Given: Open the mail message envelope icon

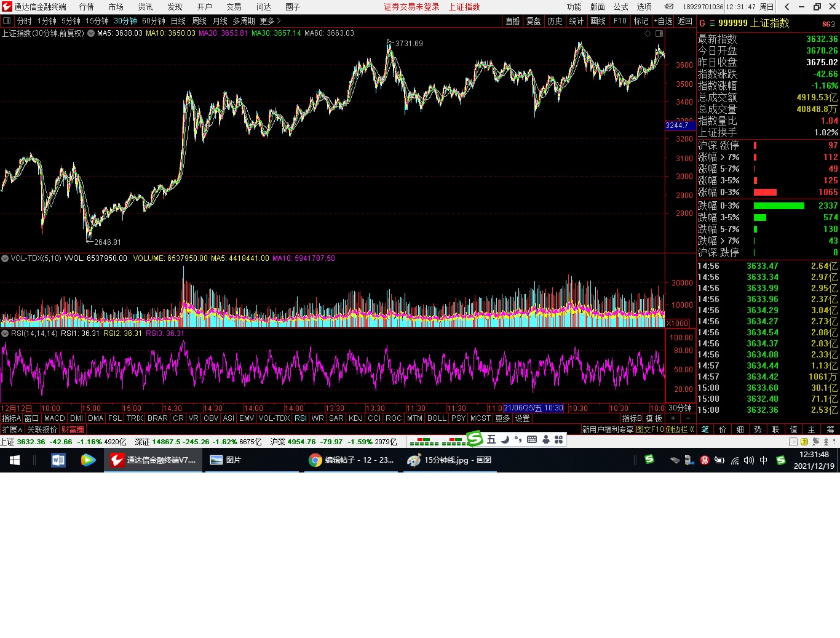Looking at the screenshot, I should (668, 7).
